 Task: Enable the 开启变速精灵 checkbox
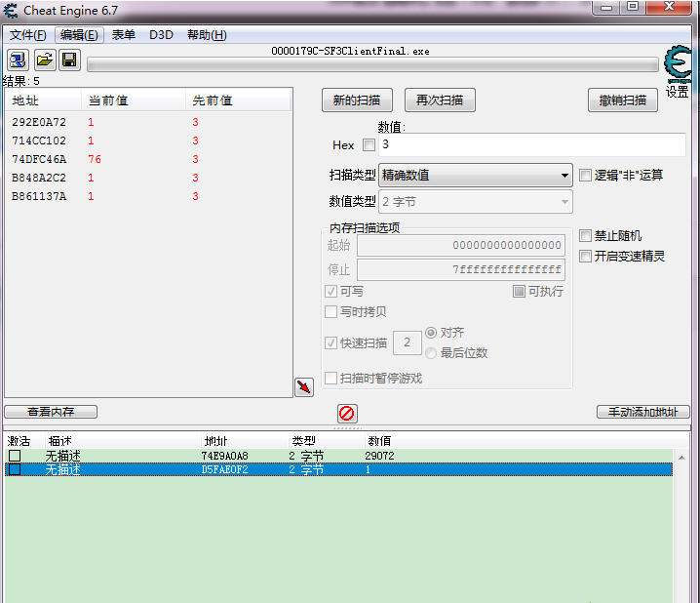(585, 256)
